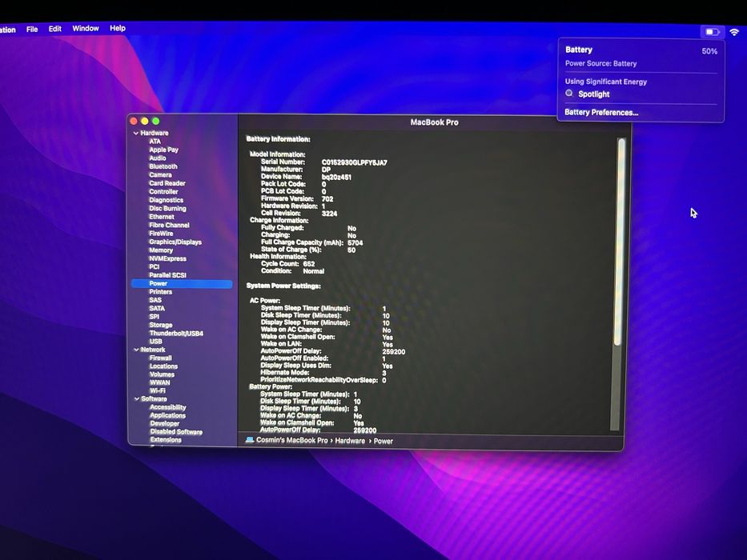Click the Cell Revision value 3224
Screen dimensions: 747x560
329,214
